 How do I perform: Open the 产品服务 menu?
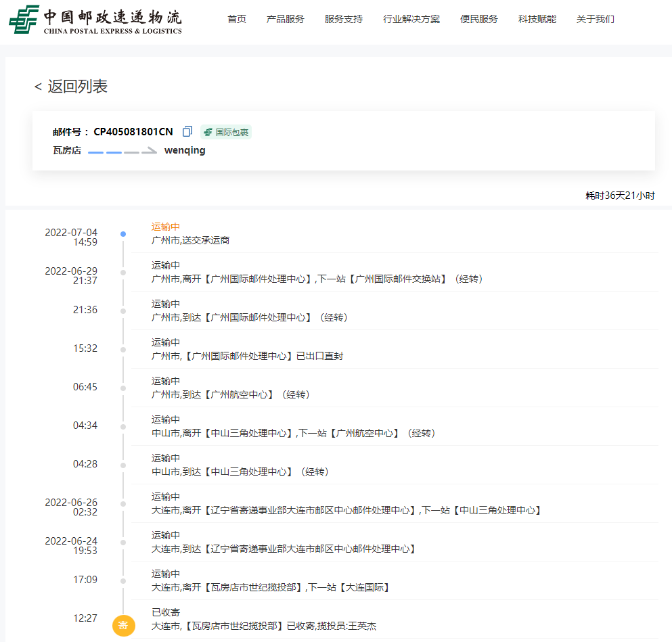(285, 19)
